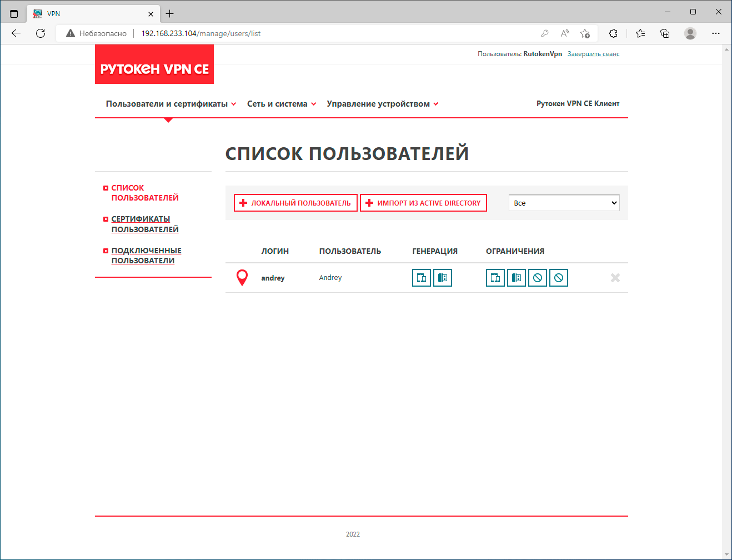732x560 pixels.
Task: Open the Favorites list icon
Action: [640, 33]
